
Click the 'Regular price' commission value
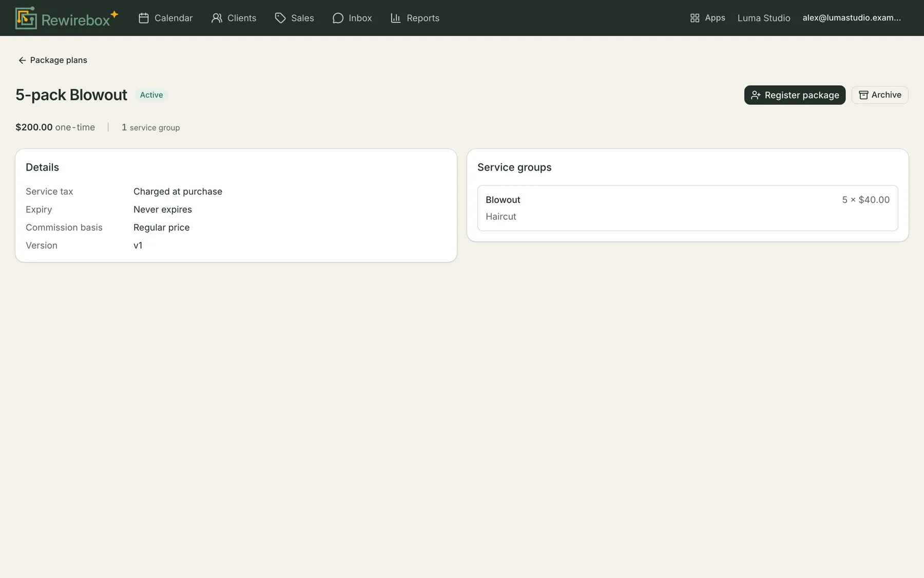(161, 228)
